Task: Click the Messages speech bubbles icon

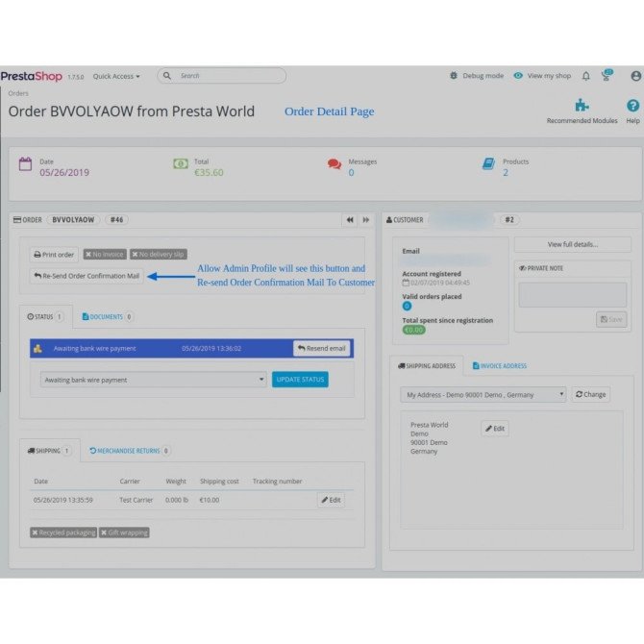Action: tap(334, 164)
